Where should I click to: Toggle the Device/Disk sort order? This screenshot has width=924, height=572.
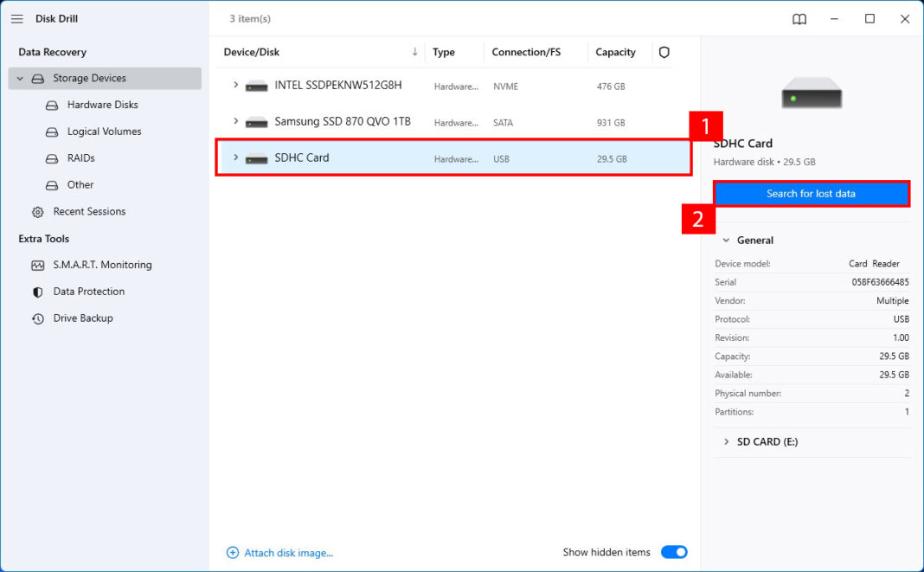click(414, 51)
